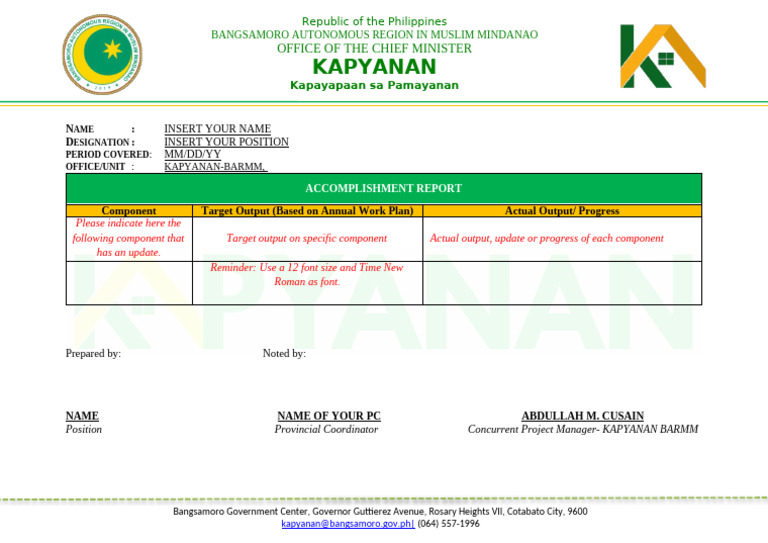Select the INSERT YOUR POSITION field
768x543 pixels.
click(226, 142)
